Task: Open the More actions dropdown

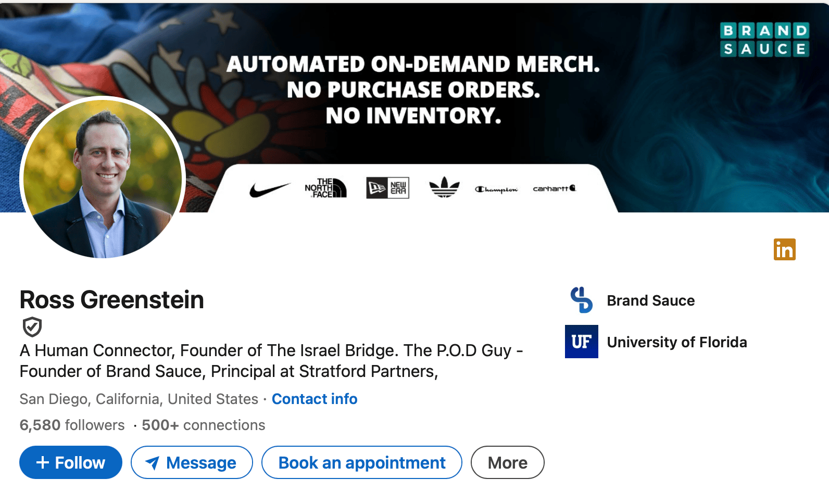Action: (x=507, y=462)
